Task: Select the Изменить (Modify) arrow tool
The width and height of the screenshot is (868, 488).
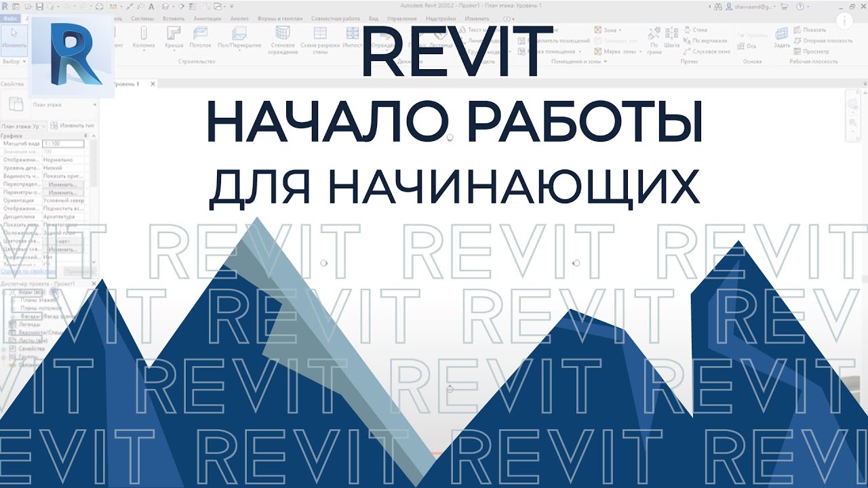Action: (14, 39)
